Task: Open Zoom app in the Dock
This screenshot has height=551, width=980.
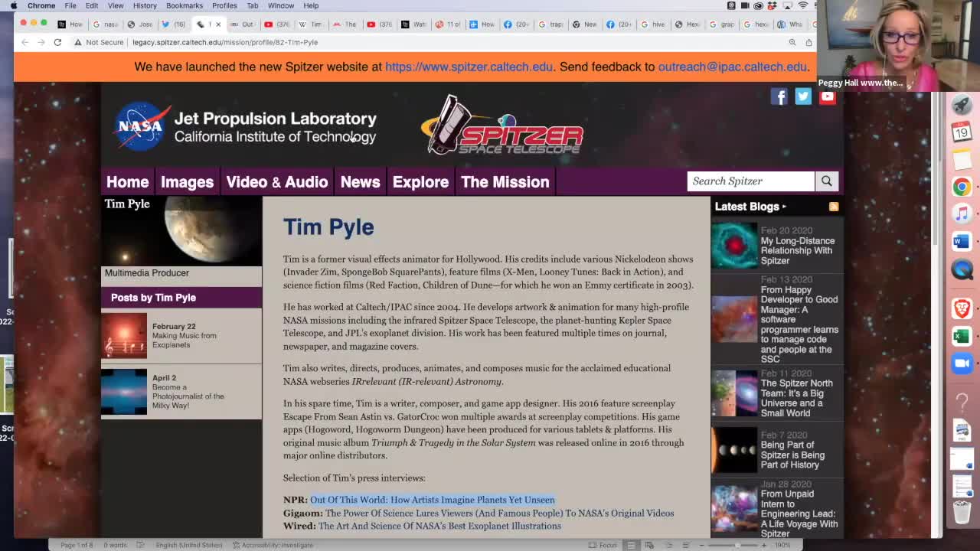Action: pos(962,364)
